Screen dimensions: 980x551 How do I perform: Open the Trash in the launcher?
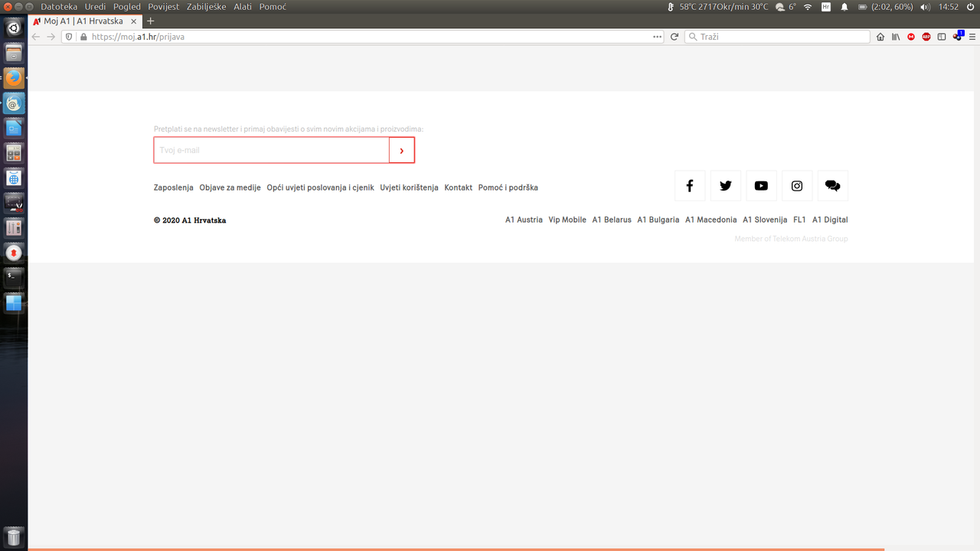[x=14, y=536]
